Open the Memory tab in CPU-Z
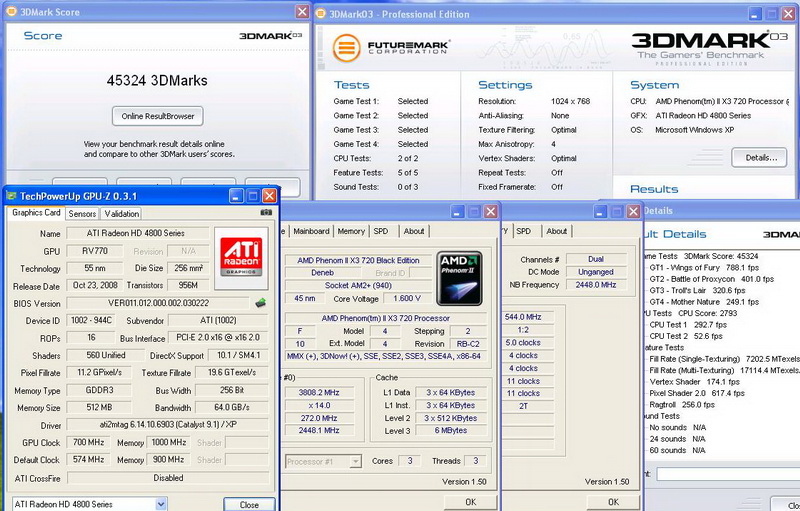This screenshot has height=511, width=800. 351,231
